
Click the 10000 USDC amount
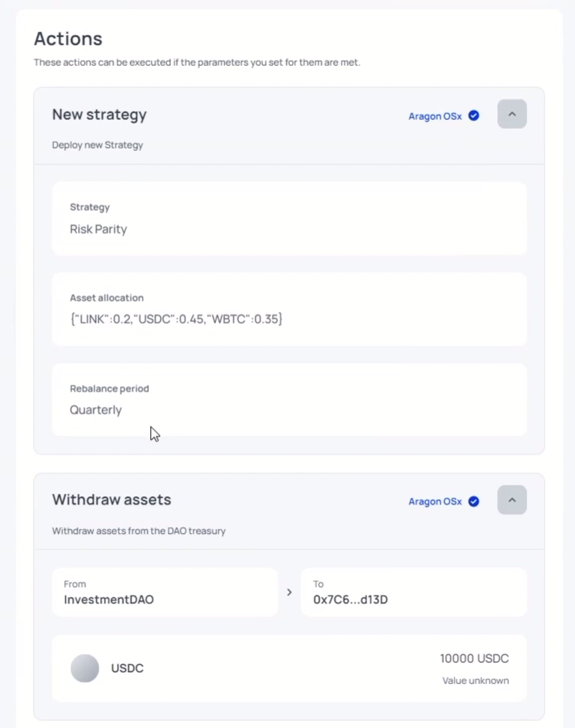coord(475,658)
